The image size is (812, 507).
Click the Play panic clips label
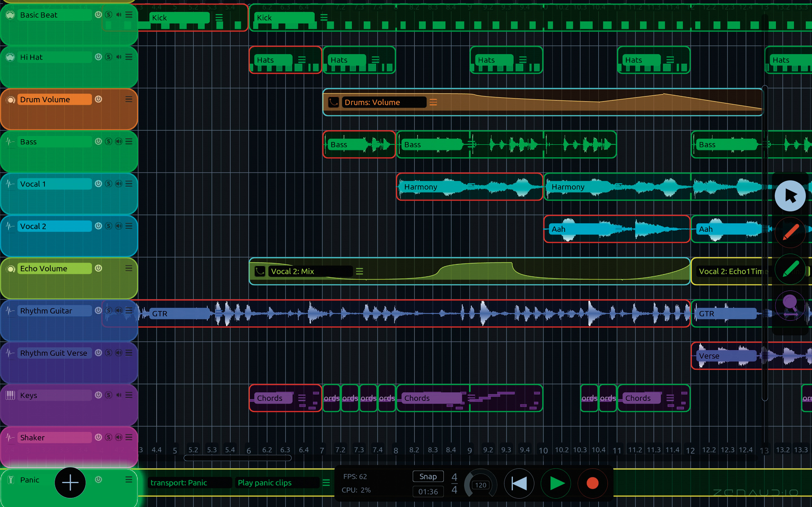[x=265, y=483]
